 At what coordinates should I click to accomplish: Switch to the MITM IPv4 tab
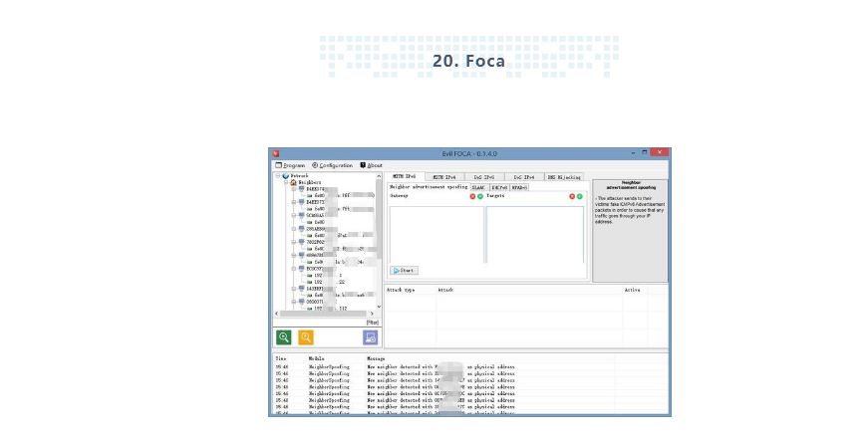pyautogui.click(x=443, y=176)
